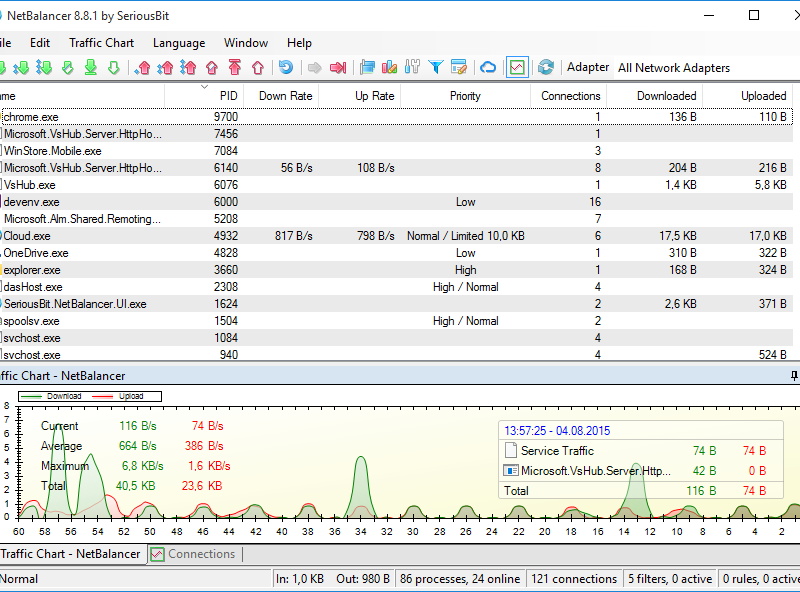Click the green Download legend line
The image size is (800, 592).
click(31, 397)
